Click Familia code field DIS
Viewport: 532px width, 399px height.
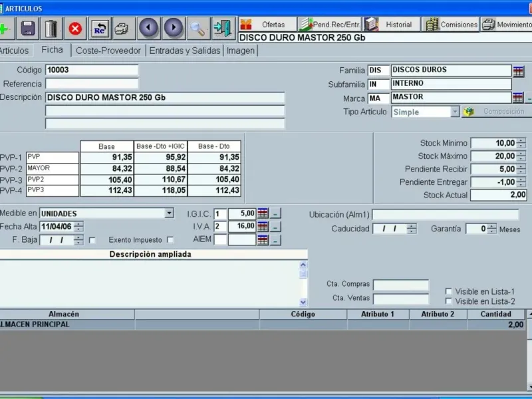click(378, 70)
